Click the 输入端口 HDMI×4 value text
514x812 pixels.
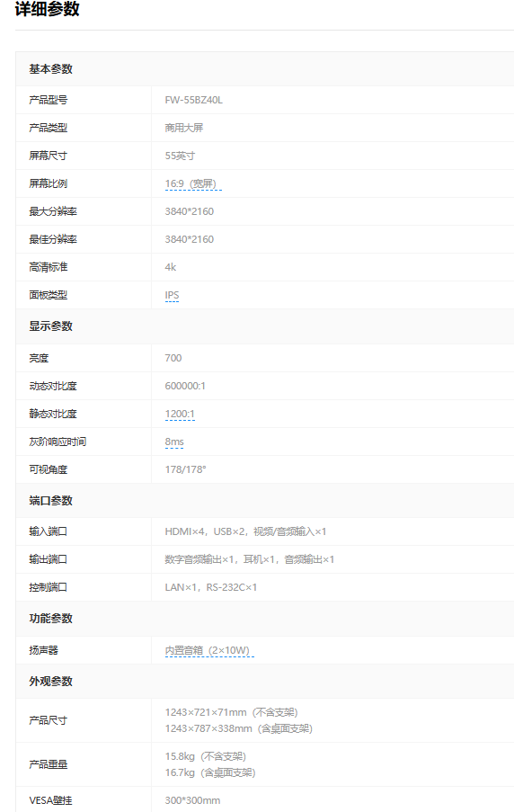tap(245, 531)
